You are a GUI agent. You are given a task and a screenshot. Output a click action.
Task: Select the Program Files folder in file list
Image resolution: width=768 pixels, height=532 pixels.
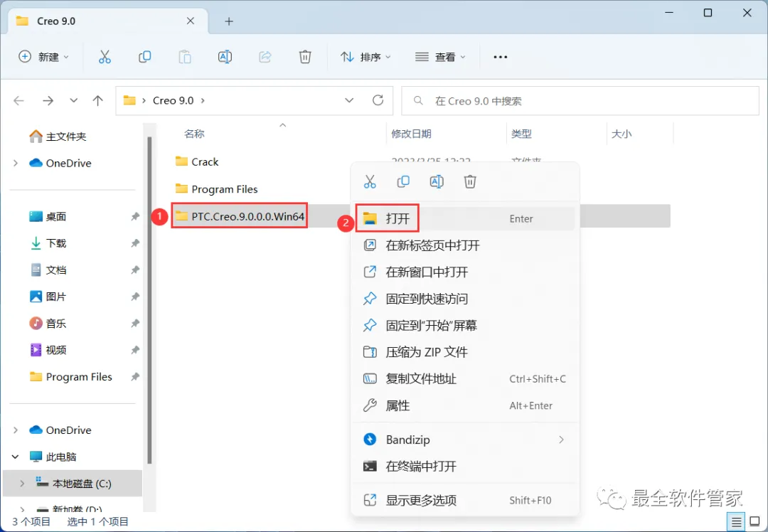(x=216, y=189)
